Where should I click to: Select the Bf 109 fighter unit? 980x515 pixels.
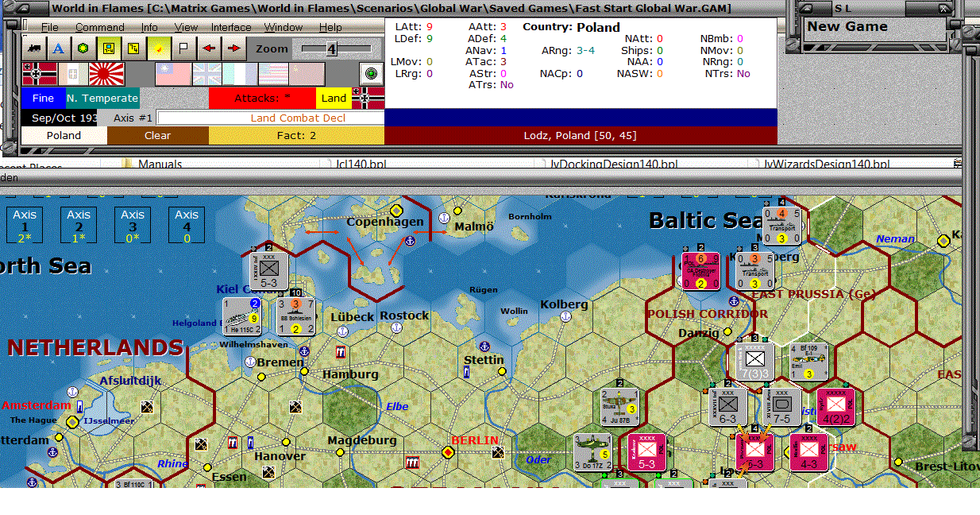click(x=809, y=362)
